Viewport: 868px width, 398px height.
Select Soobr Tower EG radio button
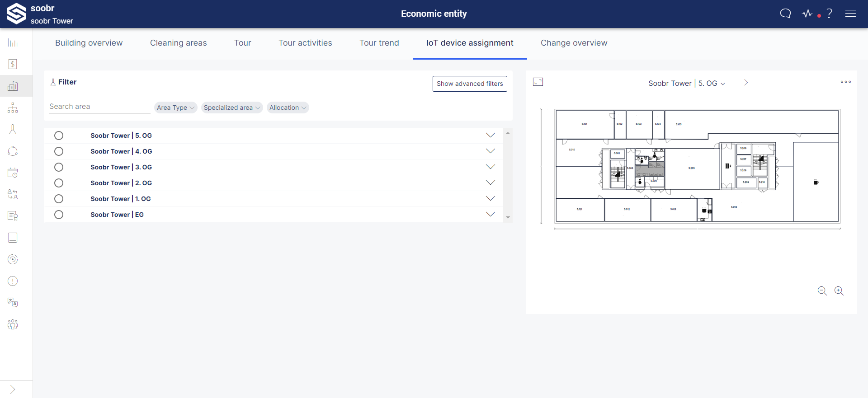[x=59, y=215]
